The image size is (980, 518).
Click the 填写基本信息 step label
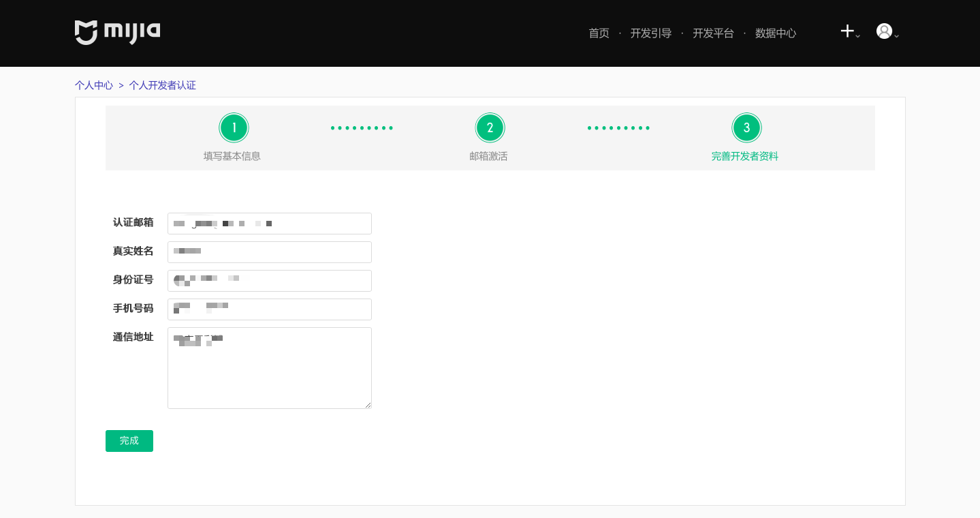[232, 156]
